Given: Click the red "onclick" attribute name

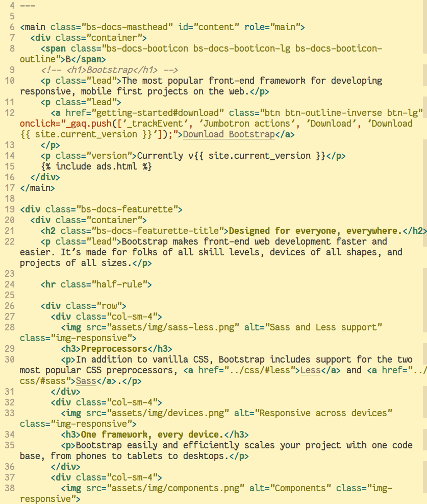Looking at the screenshot, I should (38, 124).
